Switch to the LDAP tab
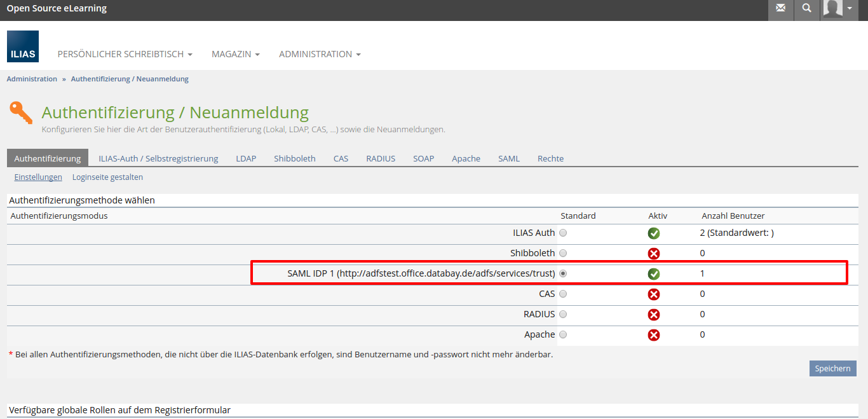Viewport: 868px width, 419px height. pyautogui.click(x=246, y=158)
